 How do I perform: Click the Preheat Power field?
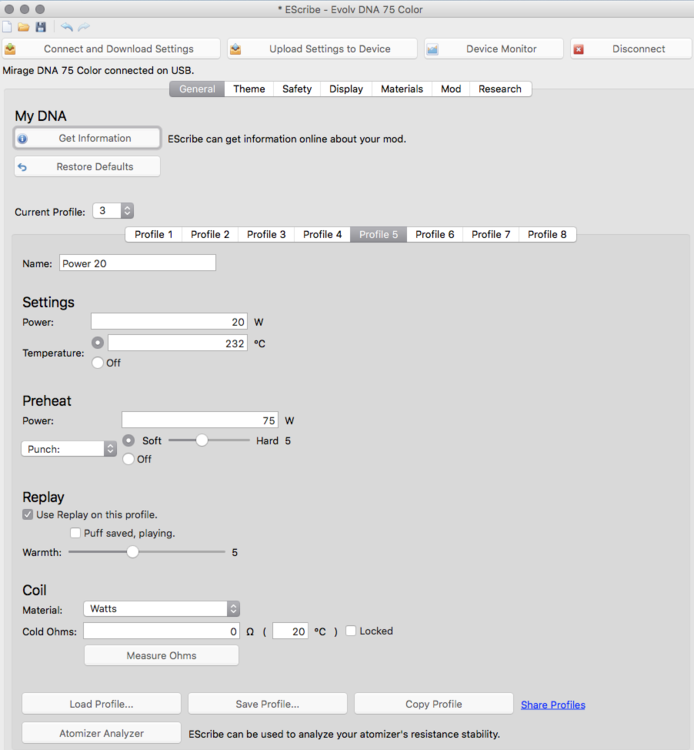tap(200, 420)
